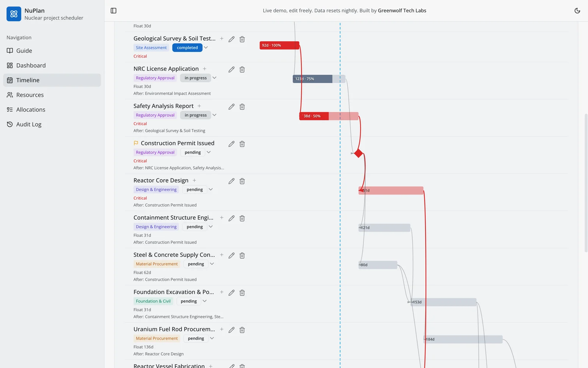Edit Geological Survey & Soil Testing task
This screenshot has width=588, height=368.
[x=232, y=39]
